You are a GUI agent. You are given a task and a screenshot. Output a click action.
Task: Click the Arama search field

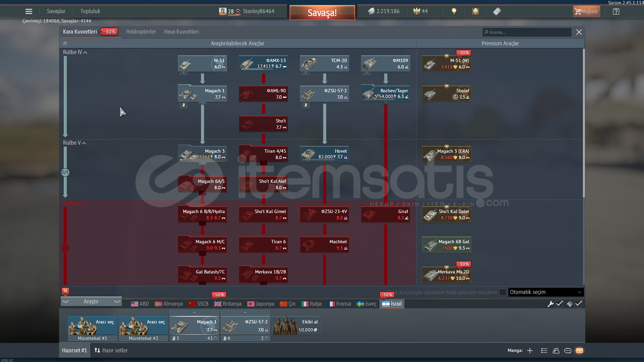tap(527, 32)
